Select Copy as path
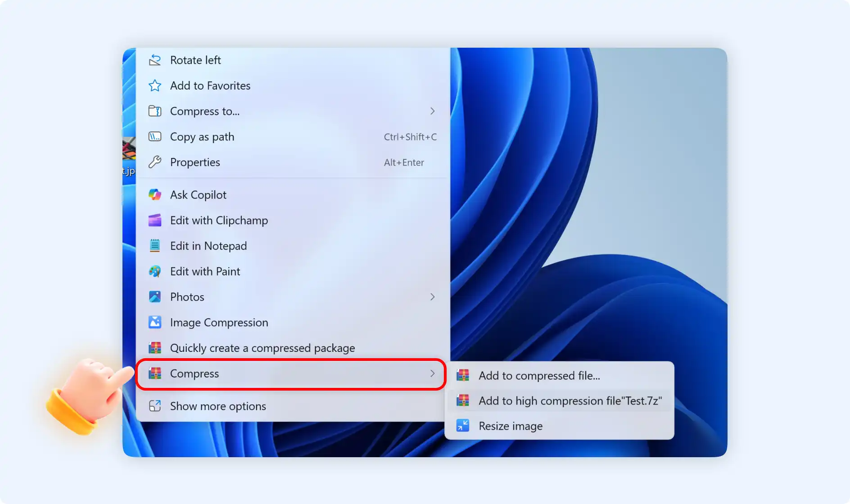The height and width of the screenshot is (504, 850). click(x=293, y=136)
